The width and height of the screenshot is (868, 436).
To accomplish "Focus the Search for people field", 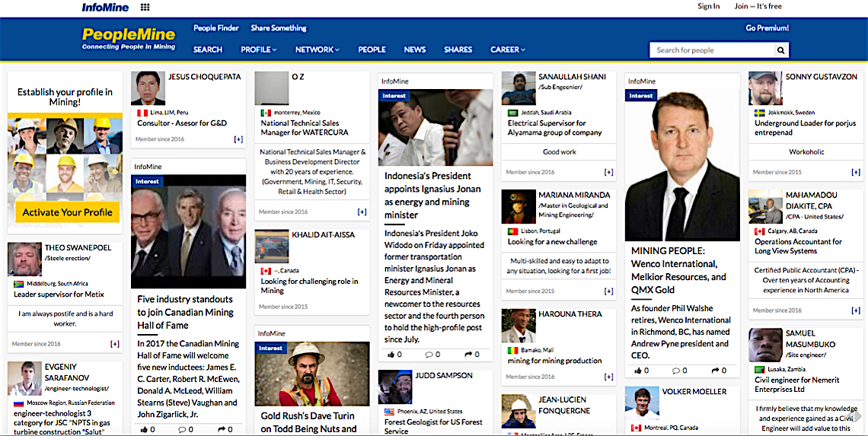I will coord(713,50).
